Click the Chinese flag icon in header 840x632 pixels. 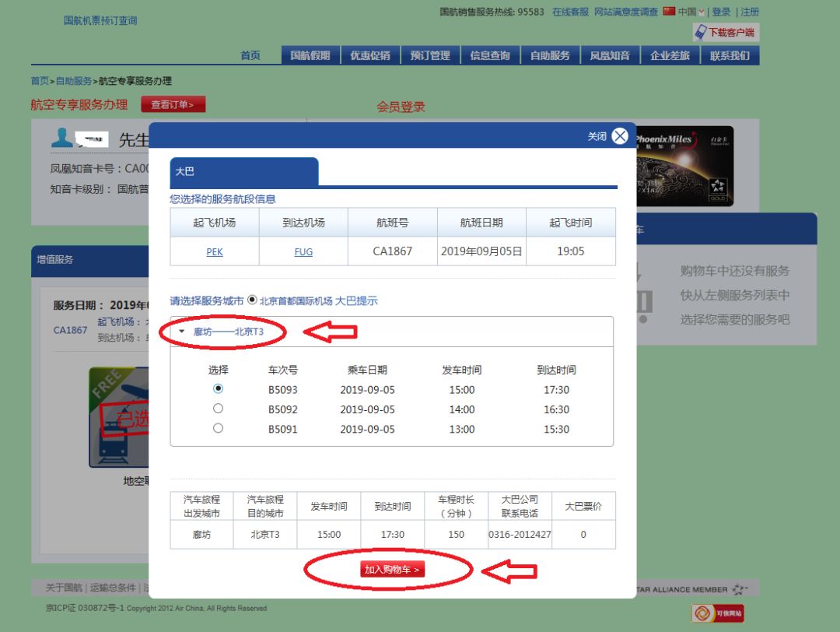click(x=667, y=11)
